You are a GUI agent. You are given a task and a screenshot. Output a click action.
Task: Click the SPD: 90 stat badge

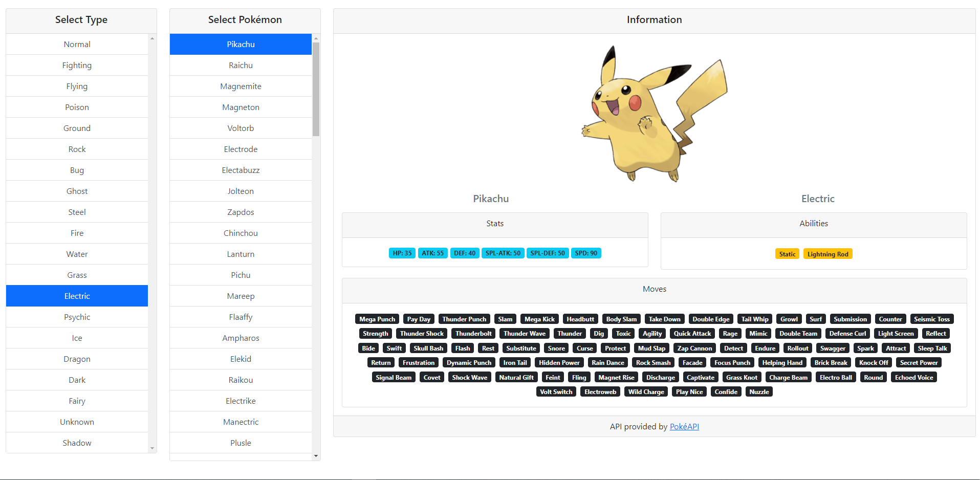click(586, 253)
